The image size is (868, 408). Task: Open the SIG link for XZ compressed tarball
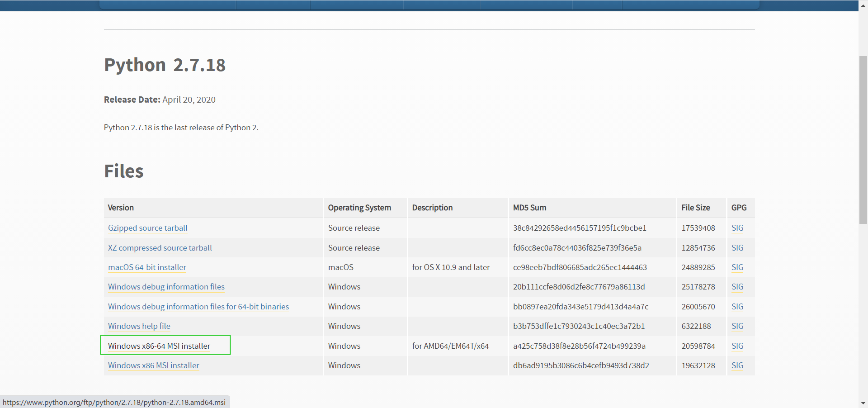coord(737,248)
